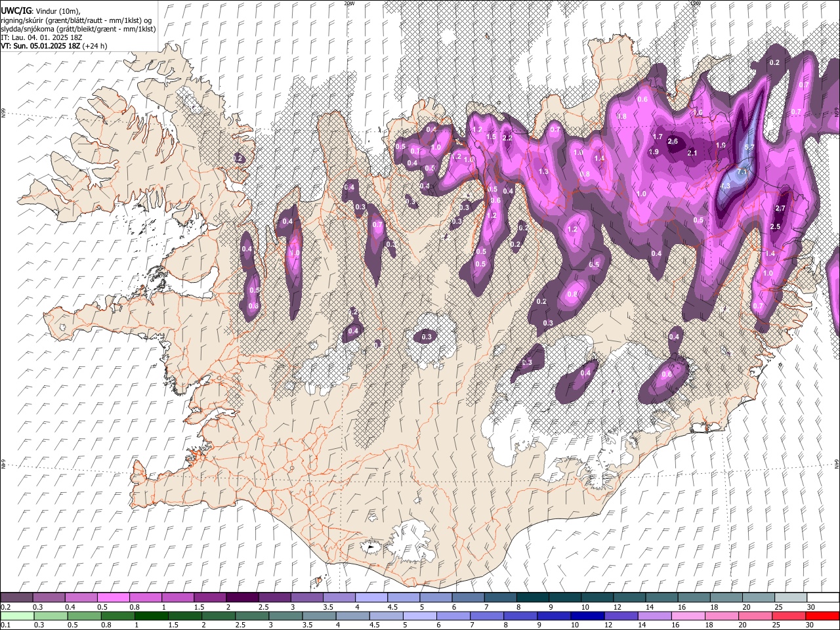Click the 'IT: Lau. 04. 01. 2025 18Z' line
The width and height of the screenshot is (840, 630).
coord(41,37)
